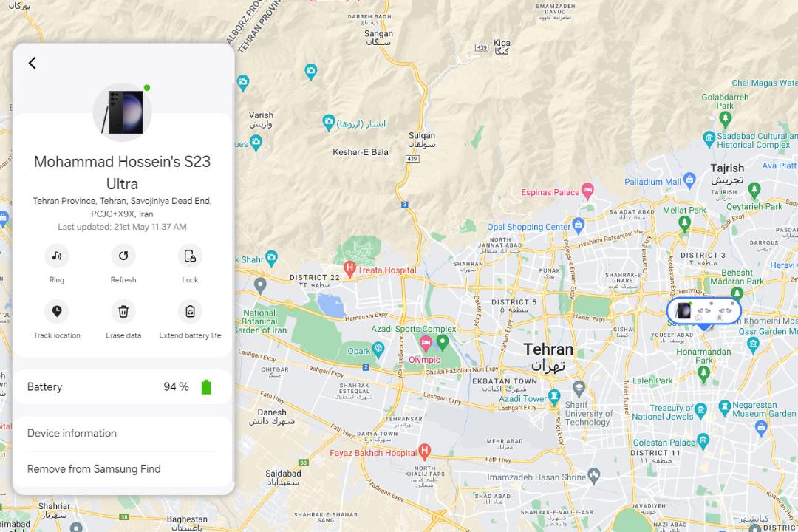Screen dimensions: 798x532
Task: Click the S23 Ultra device thumbnail
Action: (x=122, y=112)
